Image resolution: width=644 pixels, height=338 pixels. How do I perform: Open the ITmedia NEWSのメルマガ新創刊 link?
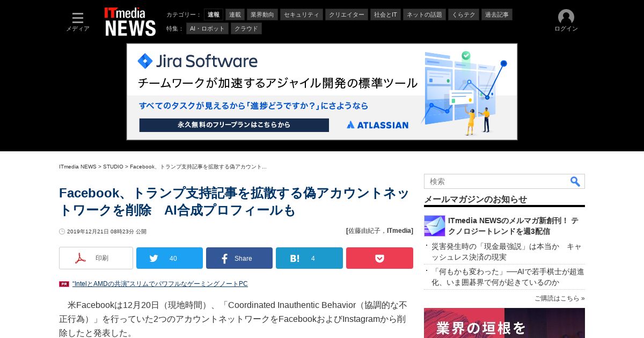point(513,226)
